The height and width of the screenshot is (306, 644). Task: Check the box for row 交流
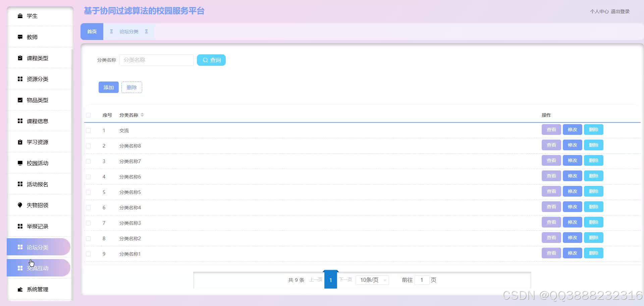click(88, 131)
